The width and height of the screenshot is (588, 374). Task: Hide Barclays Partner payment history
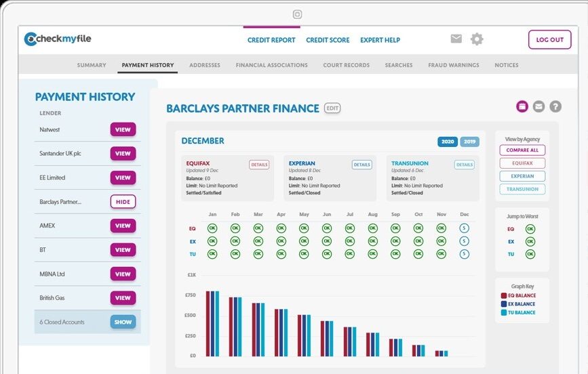tap(123, 202)
